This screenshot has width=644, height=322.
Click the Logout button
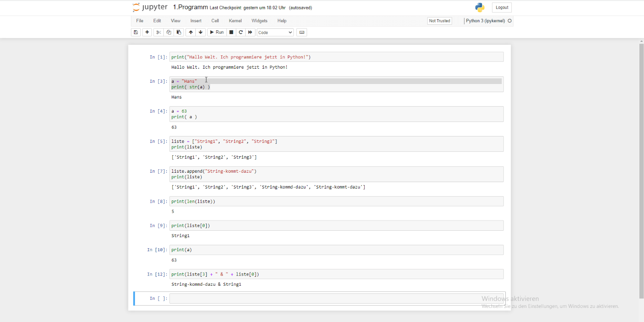pos(502,8)
